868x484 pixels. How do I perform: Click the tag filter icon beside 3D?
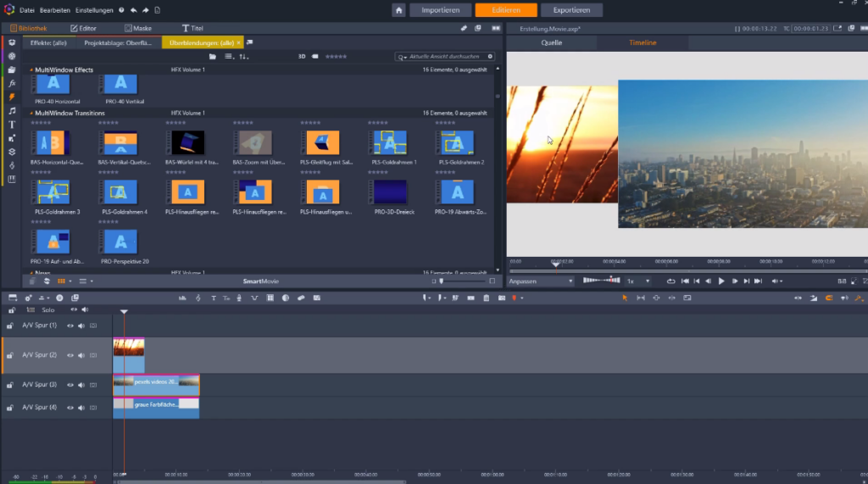pos(315,57)
